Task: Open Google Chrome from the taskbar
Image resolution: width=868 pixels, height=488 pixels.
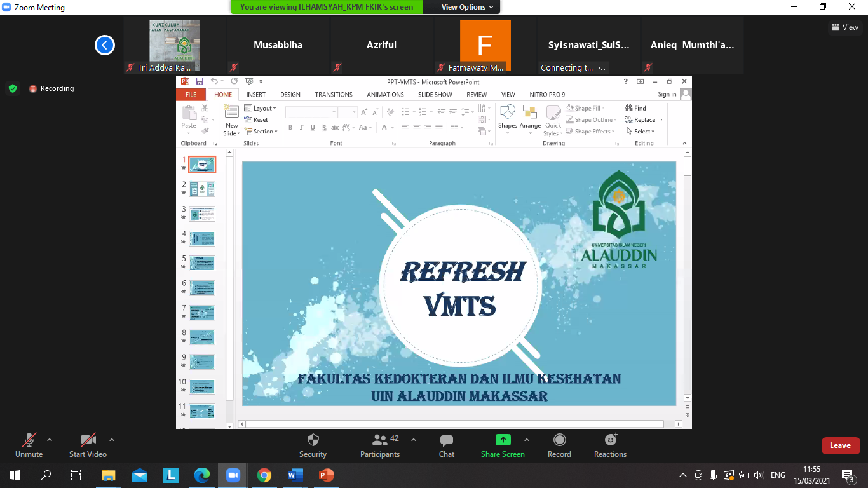Action: (264, 475)
